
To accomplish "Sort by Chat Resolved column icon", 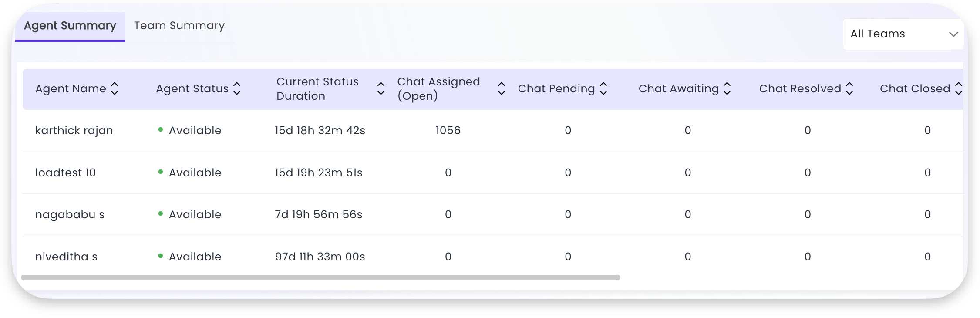I will (x=849, y=89).
